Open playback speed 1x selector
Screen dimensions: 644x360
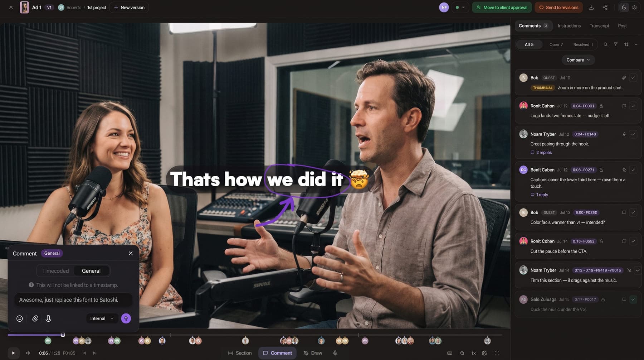point(473,353)
